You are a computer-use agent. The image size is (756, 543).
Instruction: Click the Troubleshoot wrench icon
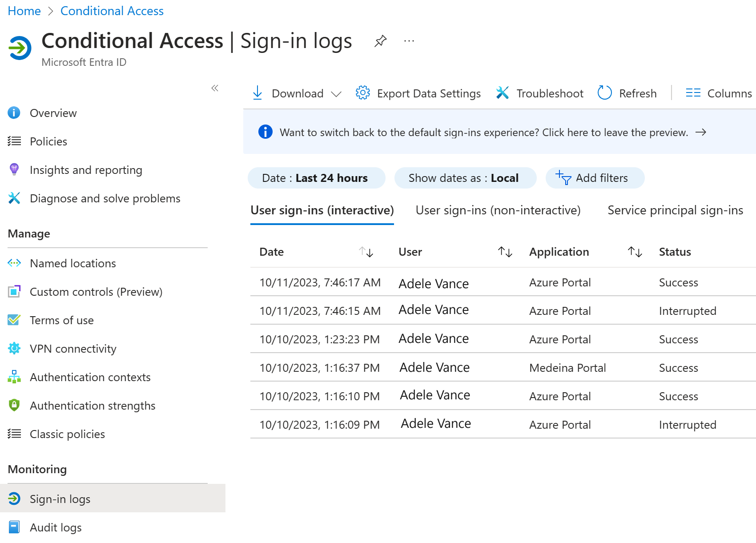(503, 93)
